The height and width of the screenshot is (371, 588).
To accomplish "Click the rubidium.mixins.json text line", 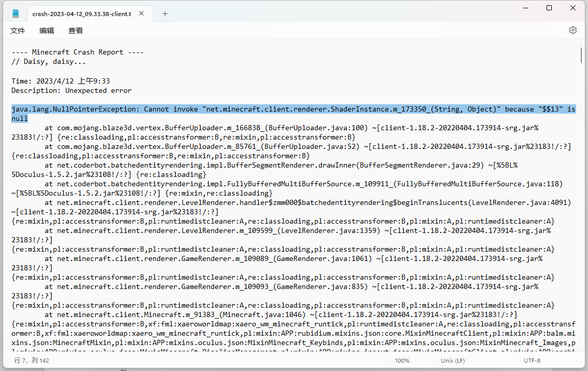I will 293,333.
